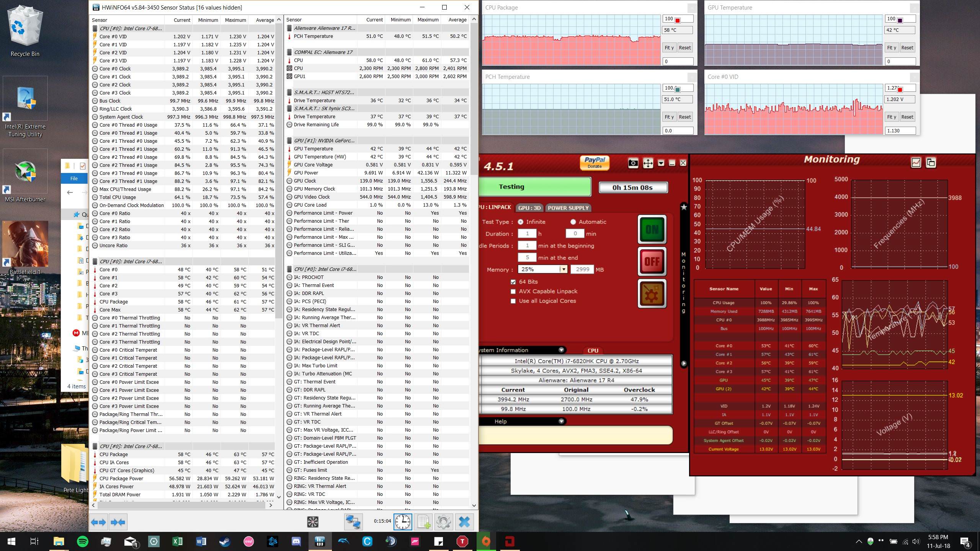Viewport: 980px width, 551px height.
Task: Click OCCT move window cross-arrows icon
Action: coord(648,163)
